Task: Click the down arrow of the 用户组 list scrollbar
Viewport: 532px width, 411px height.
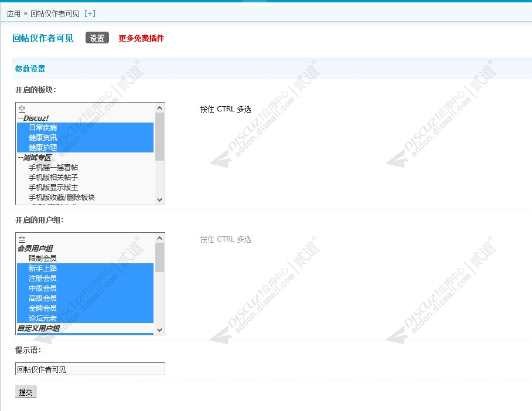Action: coord(160,330)
